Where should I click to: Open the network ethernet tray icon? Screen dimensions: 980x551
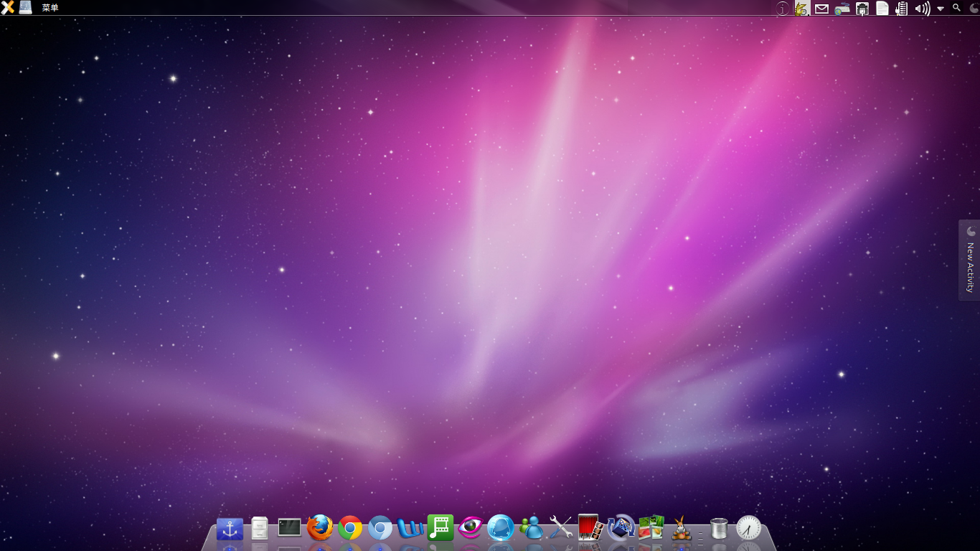tap(862, 9)
